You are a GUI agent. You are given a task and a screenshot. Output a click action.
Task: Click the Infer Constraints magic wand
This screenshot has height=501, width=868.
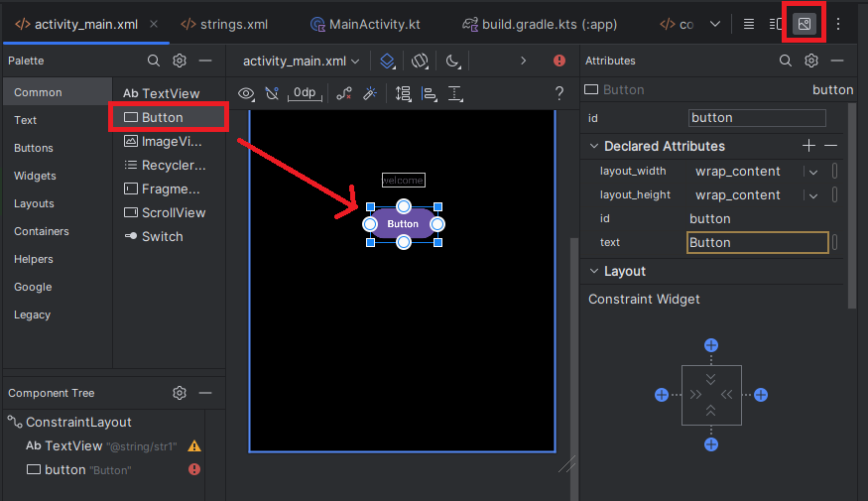pyautogui.click(x=369, y=93)
